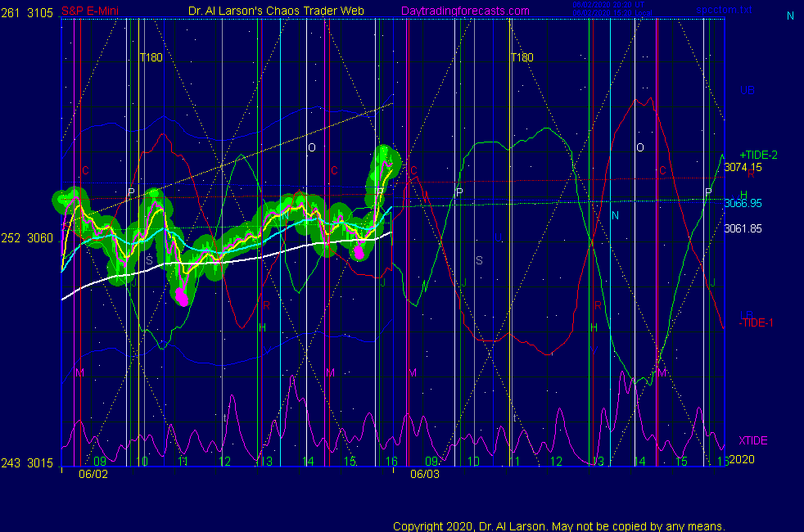Click the "S&P E-Mini" chart title
Image resolution: width=804 pixels, height=532 pixels.
90,11
